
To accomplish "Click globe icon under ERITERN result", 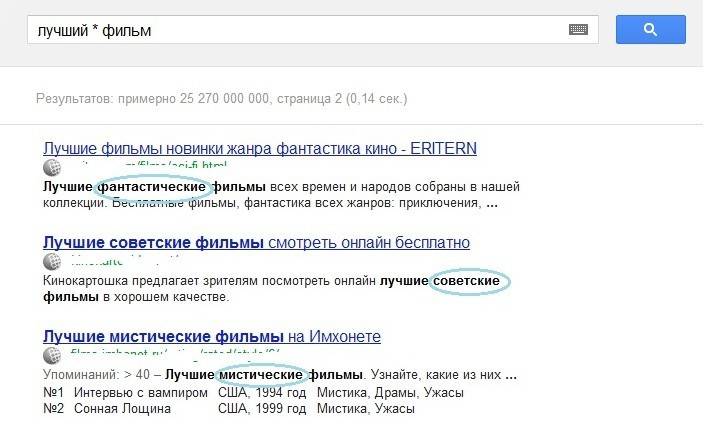I will coord(52,167).
